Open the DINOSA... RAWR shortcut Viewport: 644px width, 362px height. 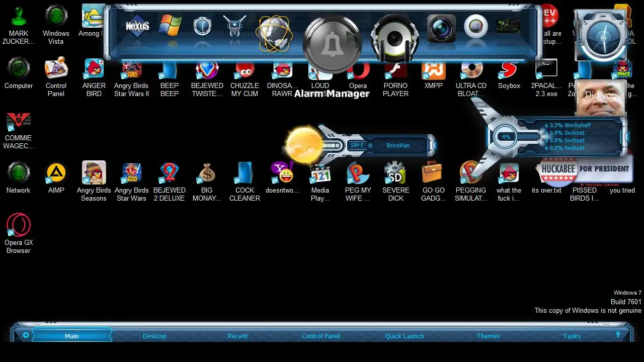[x=282, y=77]
